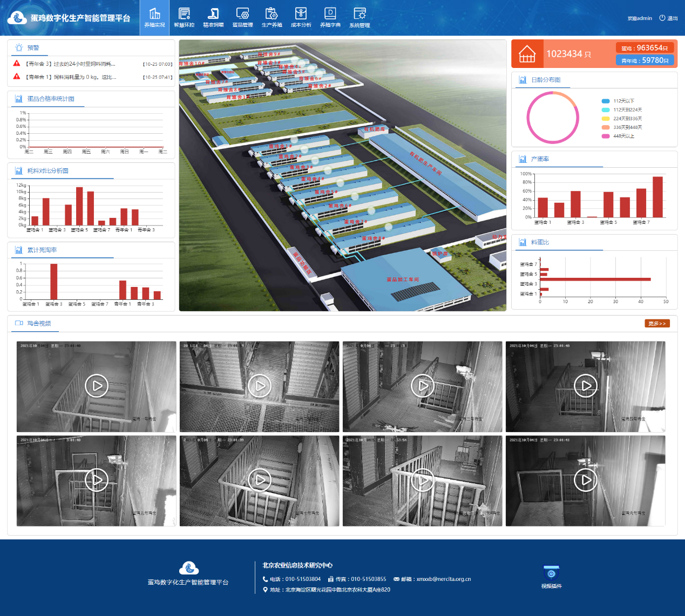Viewport: 685px width, 616px height.
Task: Select the 养殖实况 active tab
Action: tap(154, 17)
